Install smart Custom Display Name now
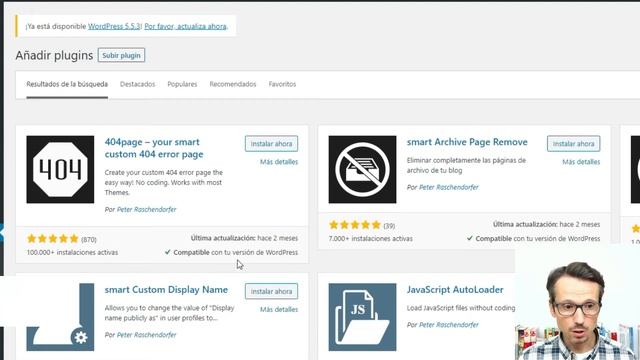Viewport: 640px width, 360px height. (x=271, y=291)
